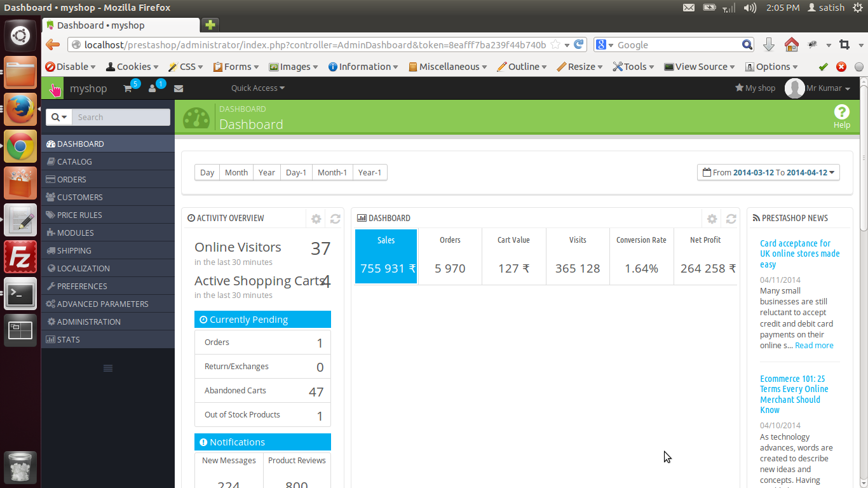868x488 pixels.
Task: Go to CUSTOMERS in the sidebar
Action: 108,198
